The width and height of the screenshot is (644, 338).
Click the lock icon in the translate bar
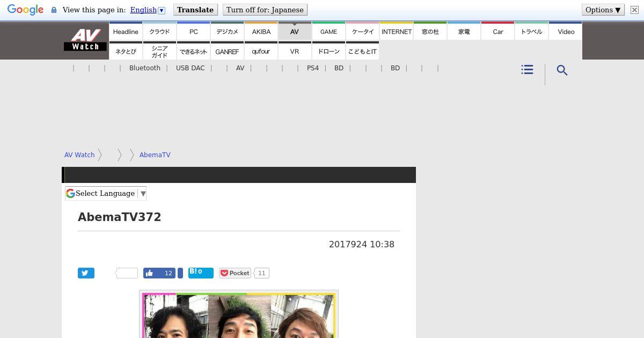tap(54, 10)
